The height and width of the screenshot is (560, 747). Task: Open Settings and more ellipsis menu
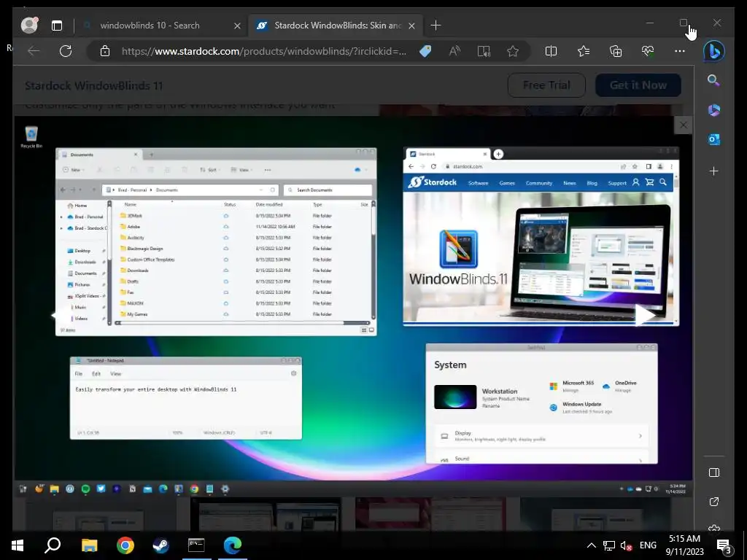pyautogui.click(x=680, y=51)
